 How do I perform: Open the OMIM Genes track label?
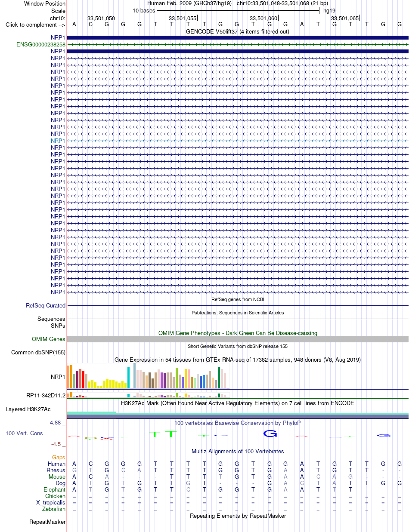coord(49,339)
